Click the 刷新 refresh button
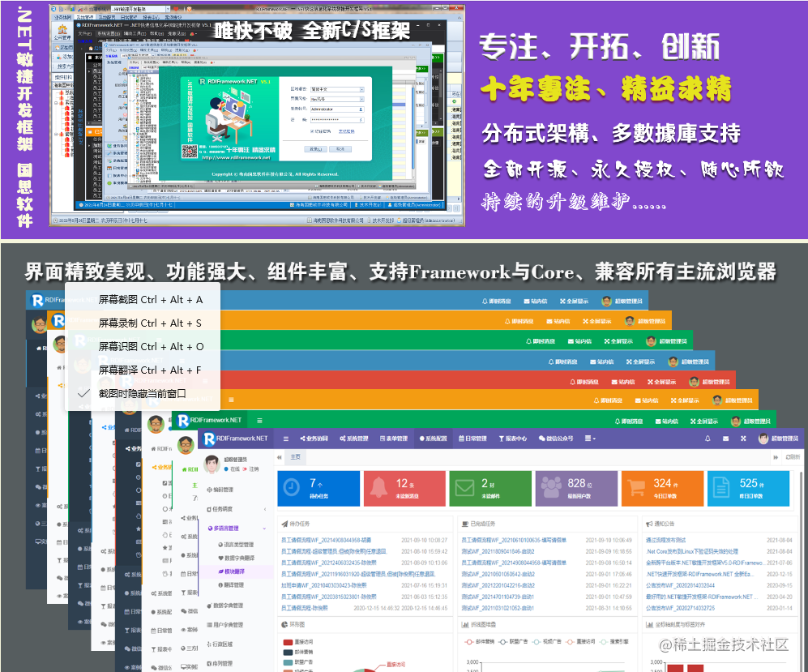The height and width of the screenshot is (672, 808). (x=793, y=457)
